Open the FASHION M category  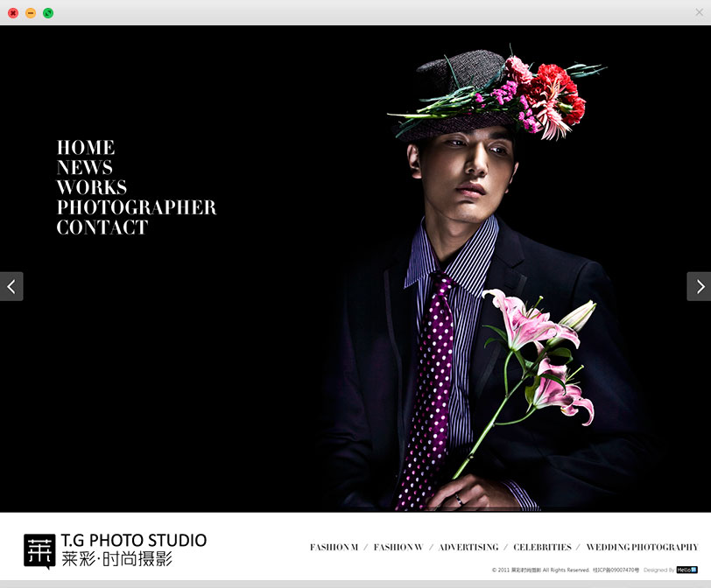point(334,547)
